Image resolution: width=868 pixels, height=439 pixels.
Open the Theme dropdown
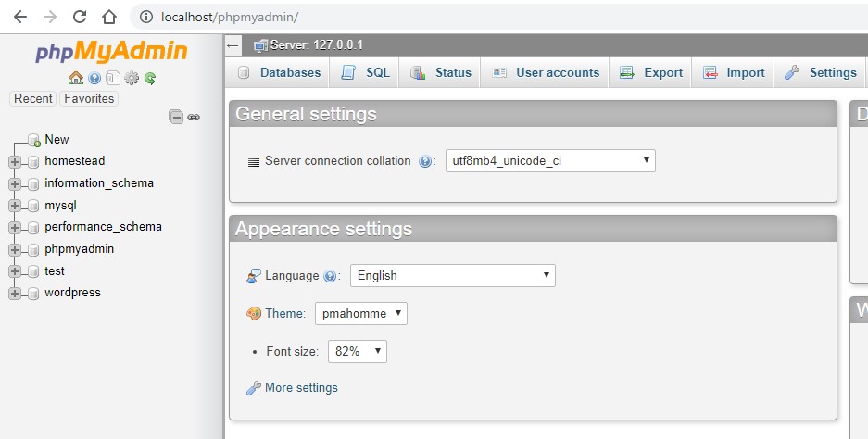(361, 313)
